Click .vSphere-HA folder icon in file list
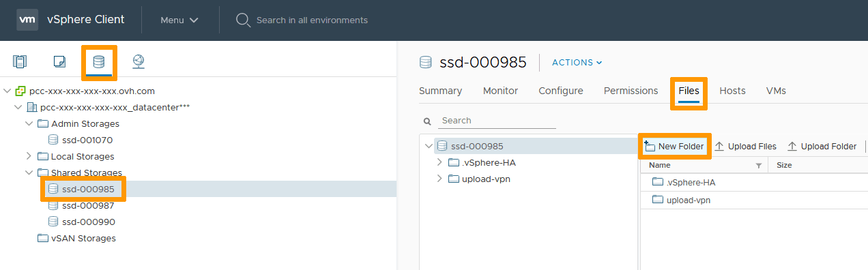This screenshot has height=270, width=868. [x=658, y=182]
